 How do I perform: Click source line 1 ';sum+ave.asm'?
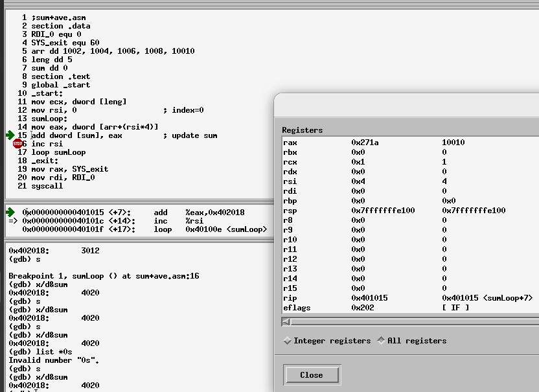click(x=58, y=17)
